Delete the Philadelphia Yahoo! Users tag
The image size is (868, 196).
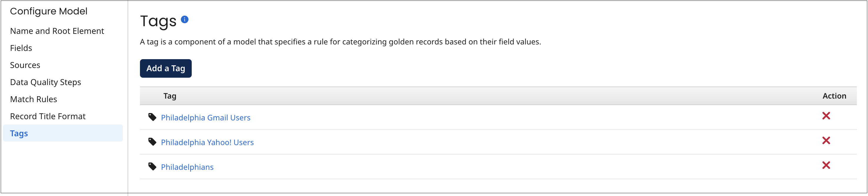point(827,141)
